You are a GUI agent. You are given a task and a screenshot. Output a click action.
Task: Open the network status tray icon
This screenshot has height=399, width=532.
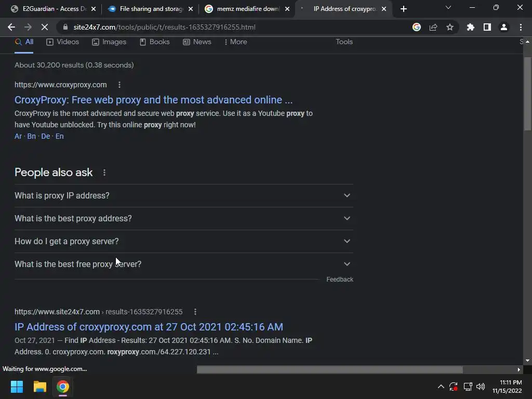468,387
